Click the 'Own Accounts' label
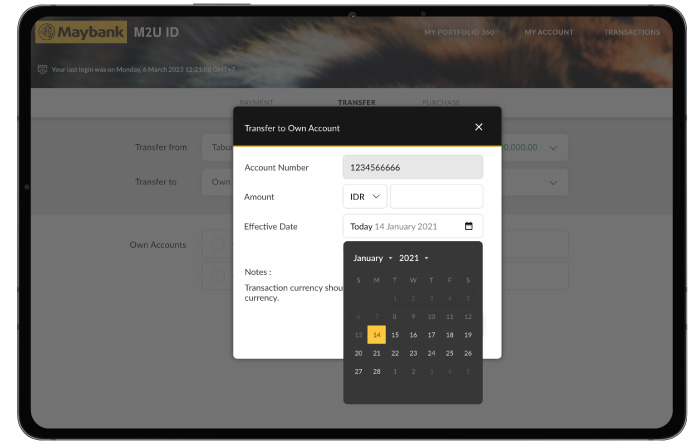The height and width of the screenshot is (445, 700). 158,245
